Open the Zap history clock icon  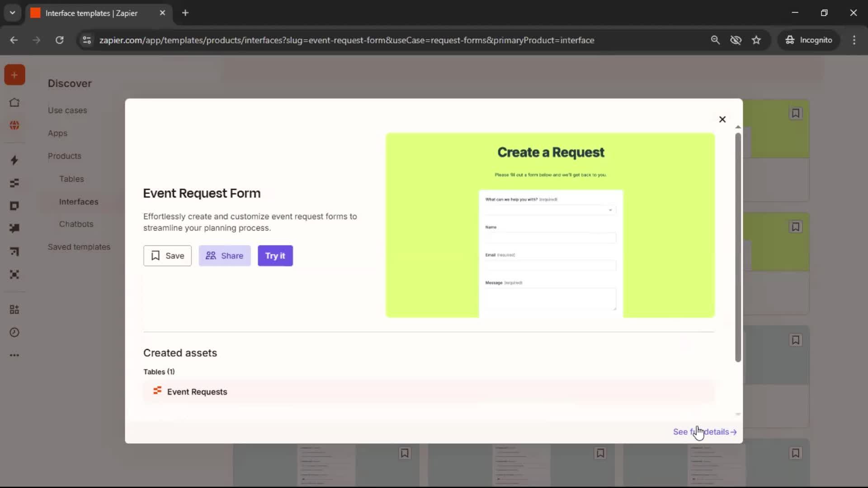pos(14,333)
